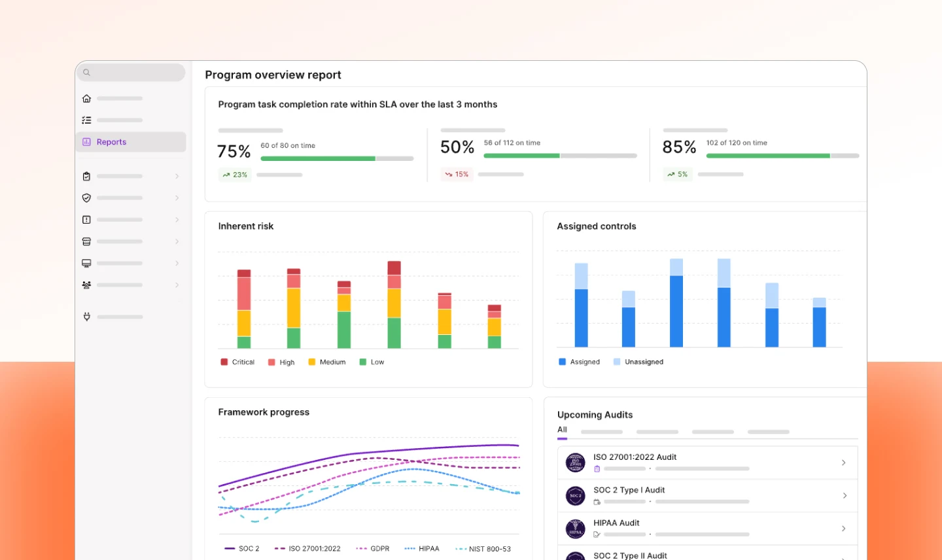
Task: Click the HIPAA Audit row chevron
Action: 844,529
